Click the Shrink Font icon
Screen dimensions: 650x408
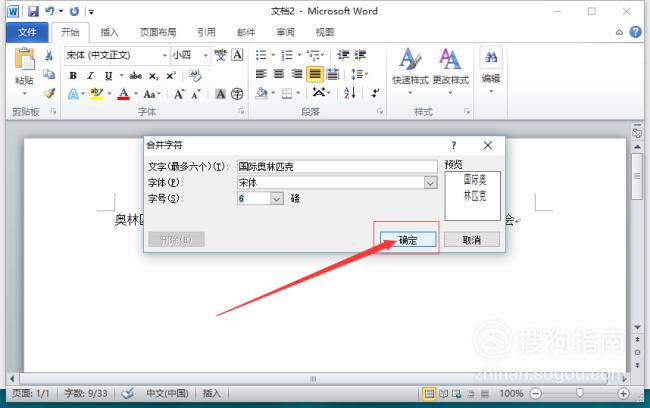(196, 94)
